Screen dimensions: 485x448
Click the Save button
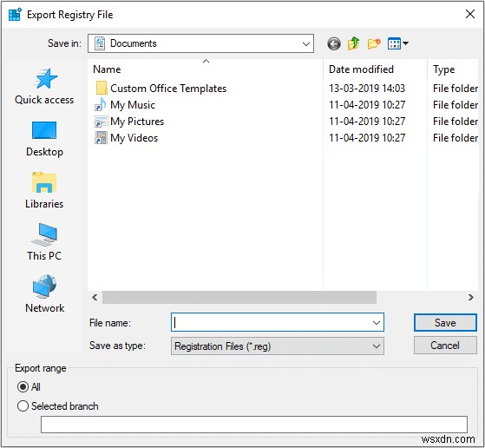pyautogui.click(x=445, y=323)
